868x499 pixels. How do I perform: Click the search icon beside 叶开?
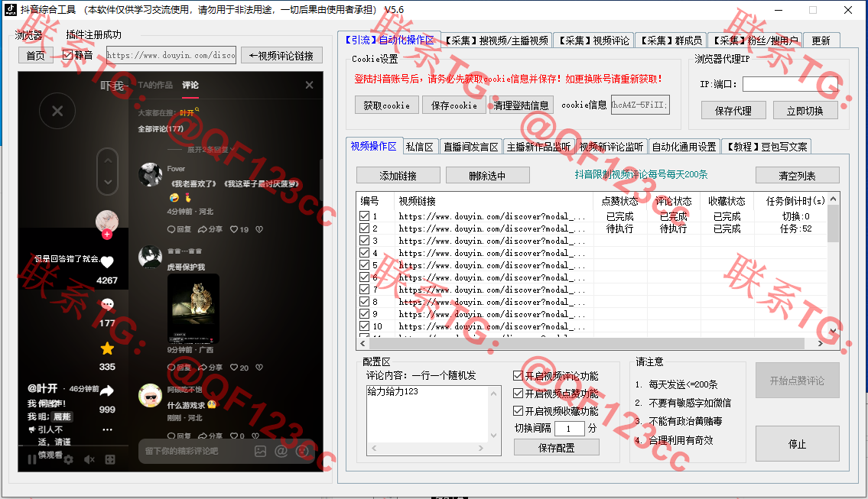click(x=197, y=110)
